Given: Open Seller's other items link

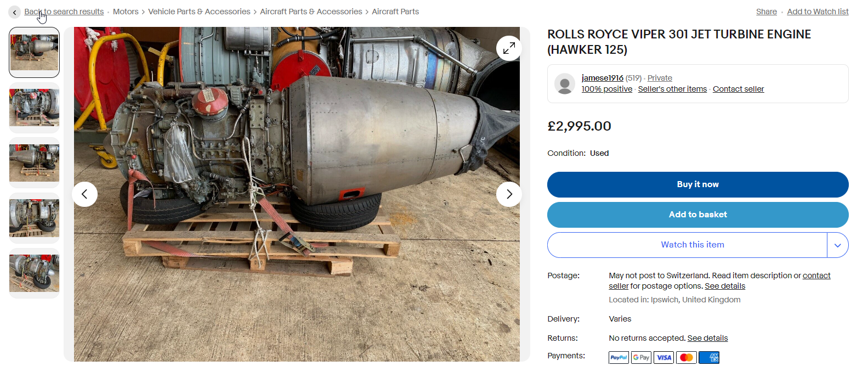Looking at the screenshot, I should pyautogui.click(x=672, y=89).
